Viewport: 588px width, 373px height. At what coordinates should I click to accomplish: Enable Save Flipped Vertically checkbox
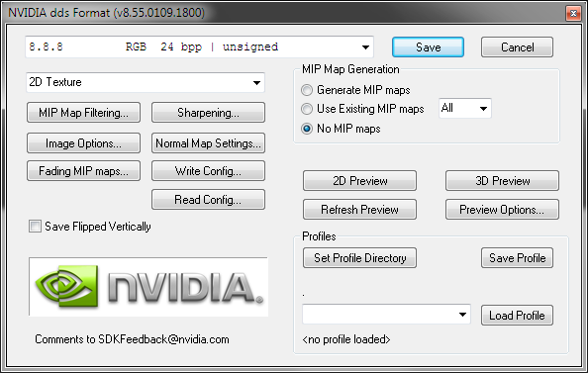point(36,227)
